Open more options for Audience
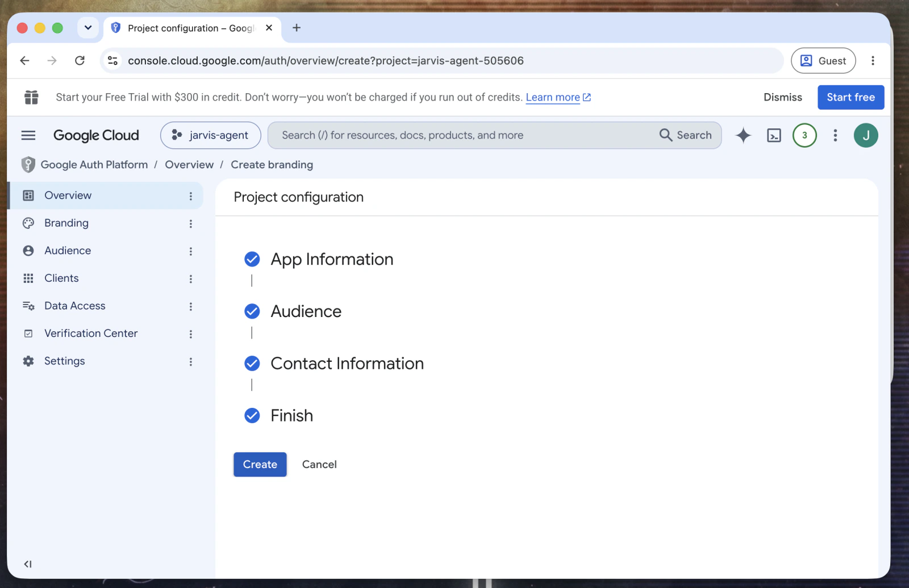909x588 pixels. point(191,251)
